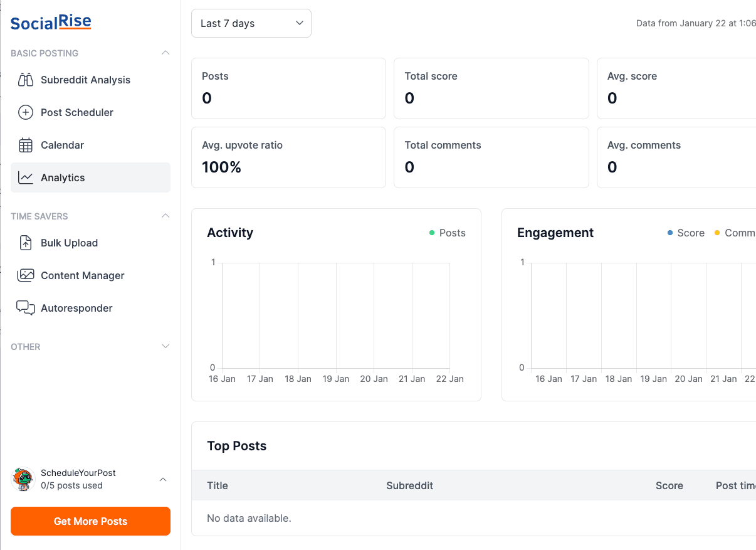Click the Content Manager image icon

[26, 275]
